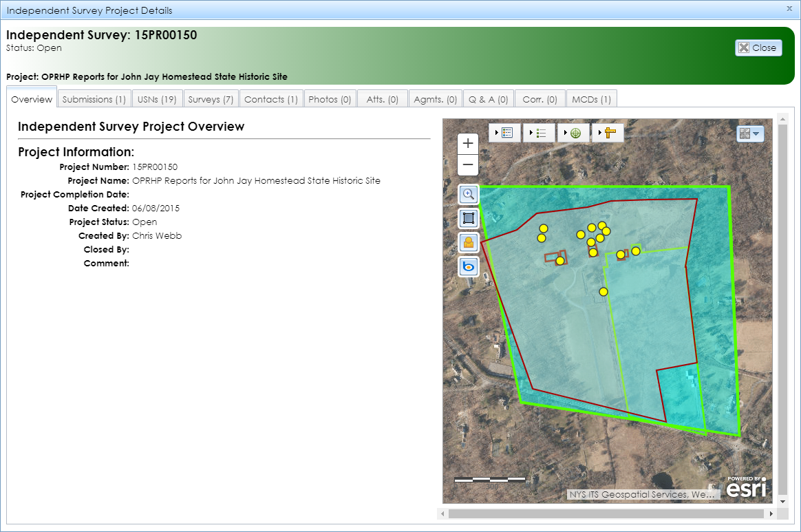Open the Surveys (7) tab
The width and height of the screenshot is (801, 532).
point(211,98)
